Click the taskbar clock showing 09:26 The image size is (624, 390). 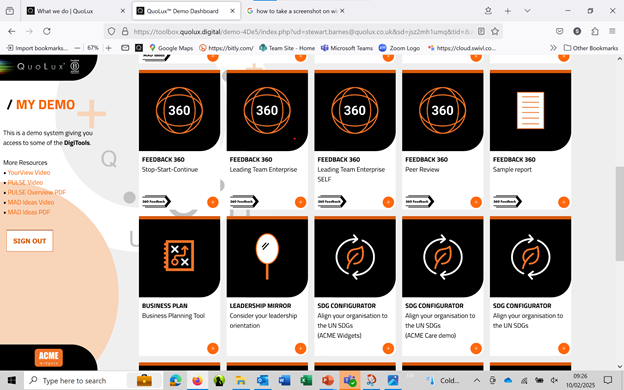581,380
